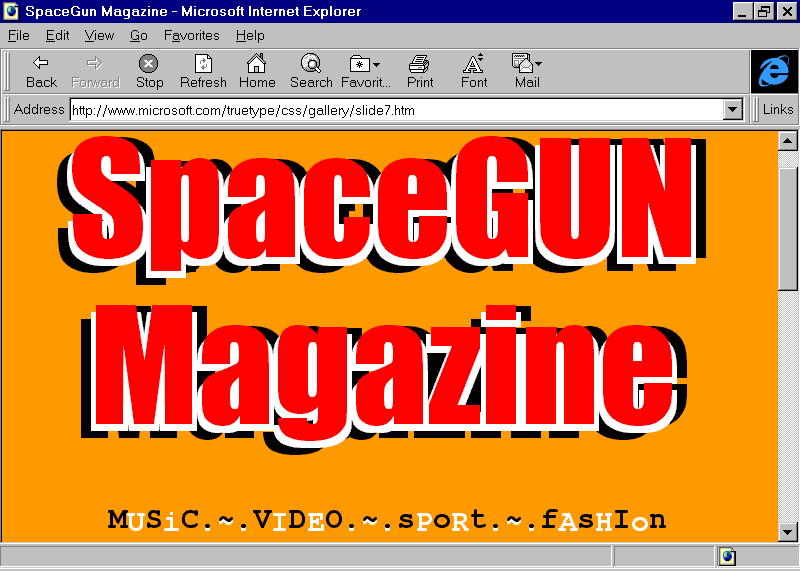Open the Search toolbar button
Image resolution: width=800 pixels, height=571 pixels.
click(x=311, y=64)
